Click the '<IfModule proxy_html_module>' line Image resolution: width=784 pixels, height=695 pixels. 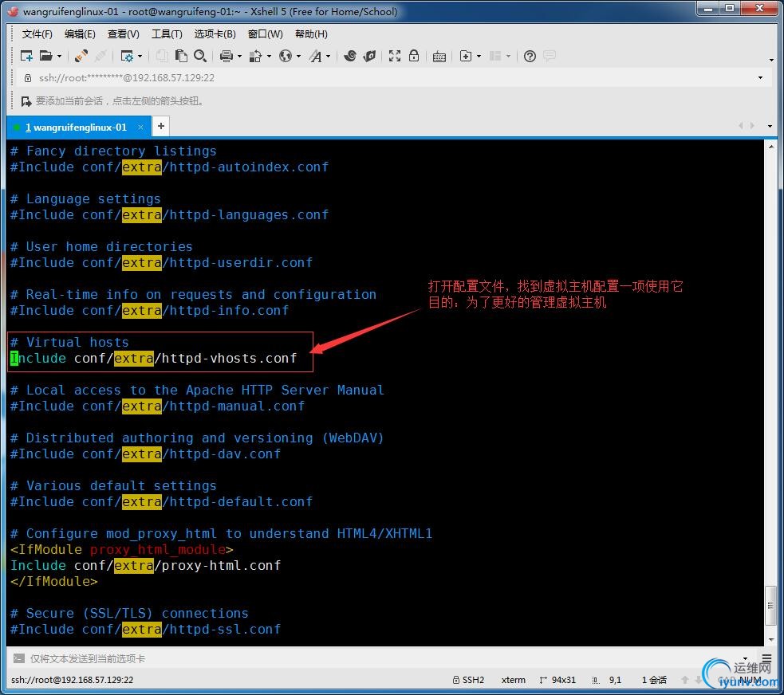tap(122, 550)
